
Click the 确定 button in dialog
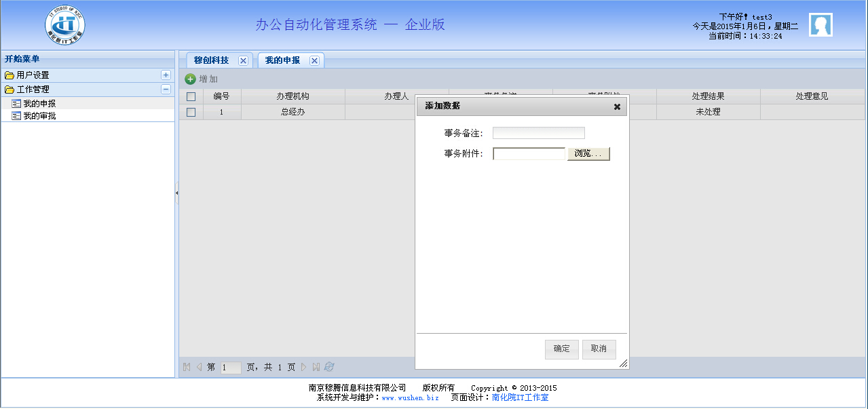tap(561, 349)
